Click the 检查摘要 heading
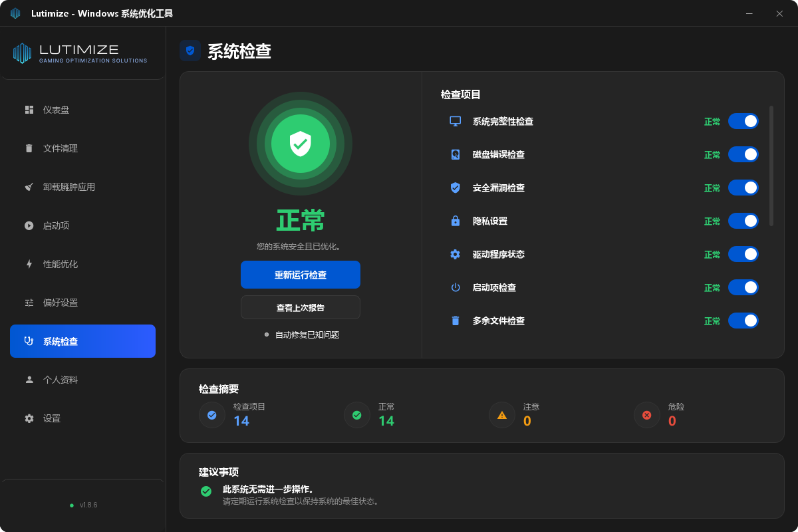The height and width of the screenshot is (532, 798). pos(219,388)
